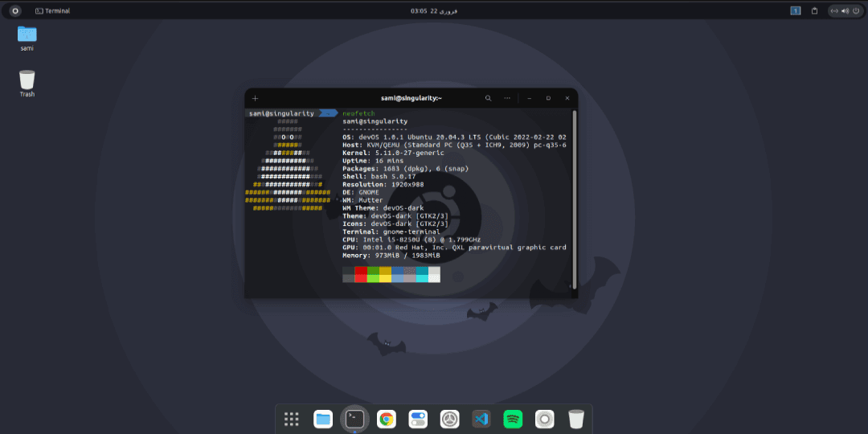868x434 pixels.
Task: Click the Activities logo in top-left corner
Action: coord(14,10)
